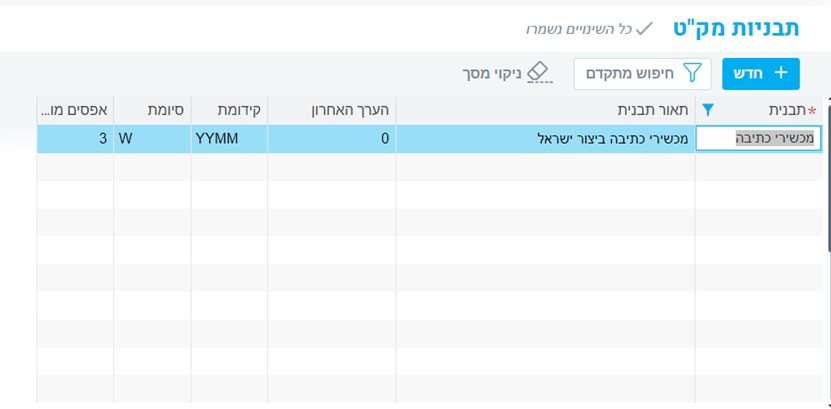Click the תבנית input field with מכשירי כתיבה
This screenshot has width=831, height=409.
(x=759, y=139)
